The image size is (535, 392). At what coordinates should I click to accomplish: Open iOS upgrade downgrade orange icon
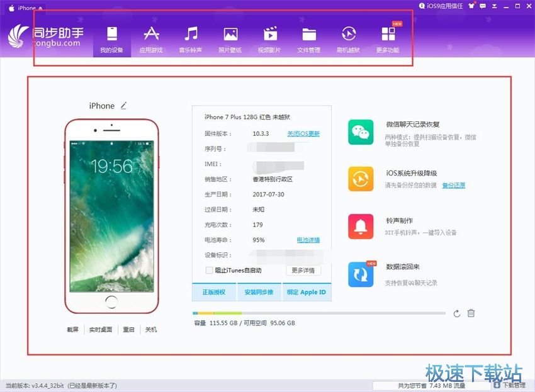[361, 179]
